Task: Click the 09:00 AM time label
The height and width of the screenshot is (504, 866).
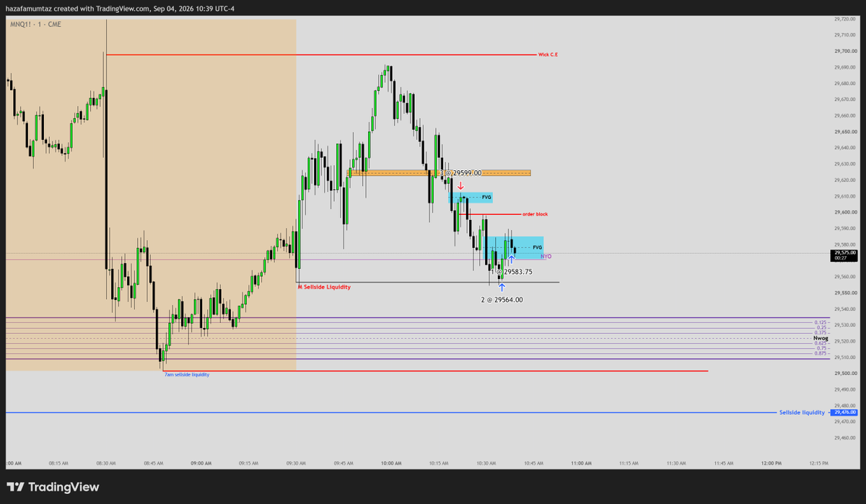Action: coord(201,463)
